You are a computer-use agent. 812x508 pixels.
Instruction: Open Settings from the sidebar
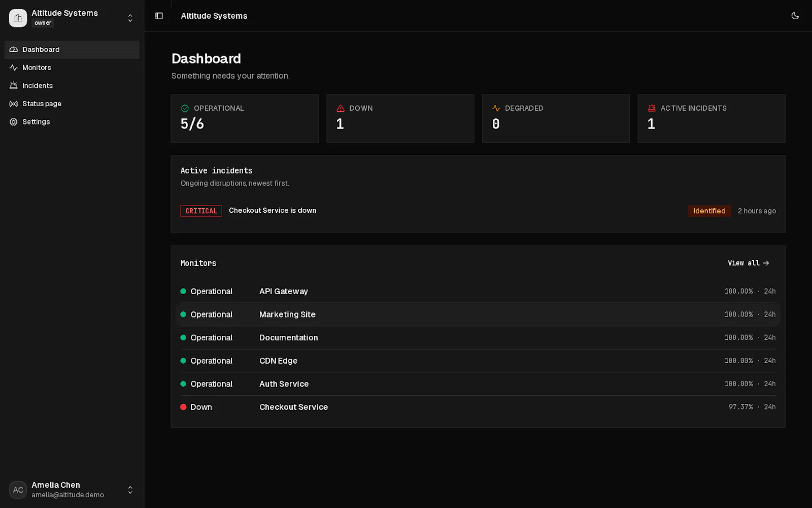(72, 122)
